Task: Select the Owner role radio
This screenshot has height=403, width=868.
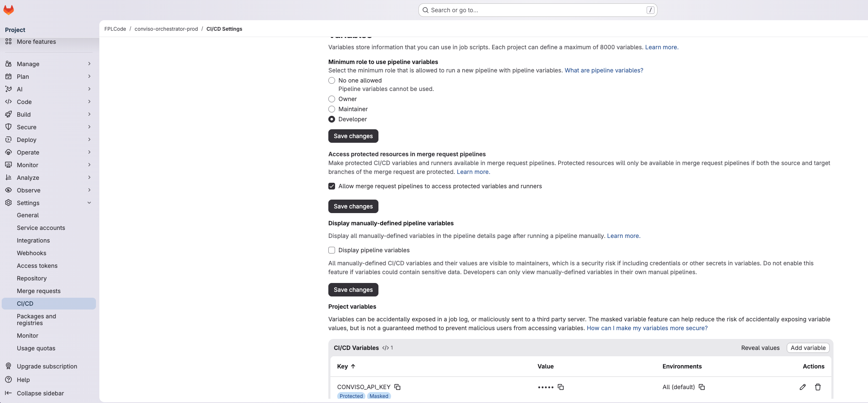Action: 332,99
